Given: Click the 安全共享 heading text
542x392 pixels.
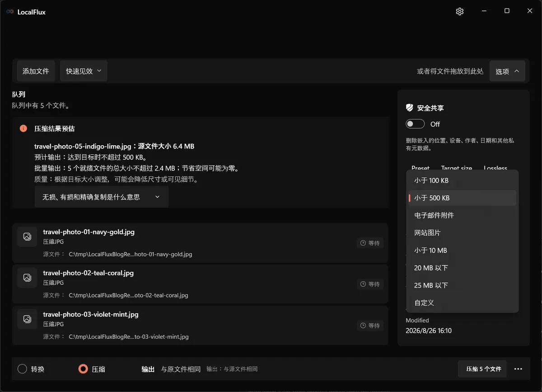Looking at the screenshot, I should [430, 108].
